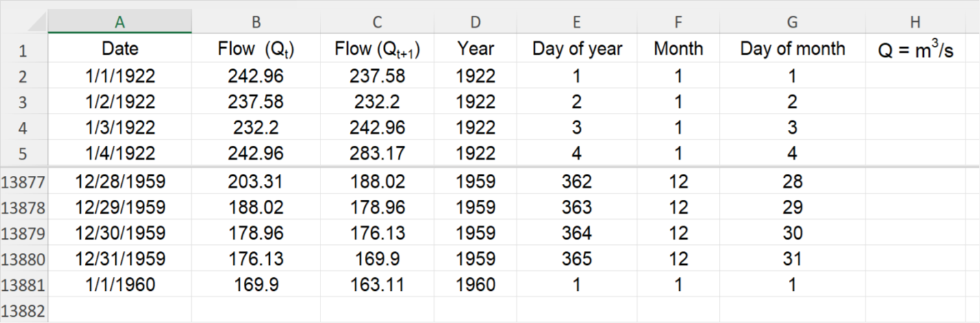Select the Q = m³/s cell
Image resolution: width=980 pixels, height=323 pixels.
click(915, 50)
